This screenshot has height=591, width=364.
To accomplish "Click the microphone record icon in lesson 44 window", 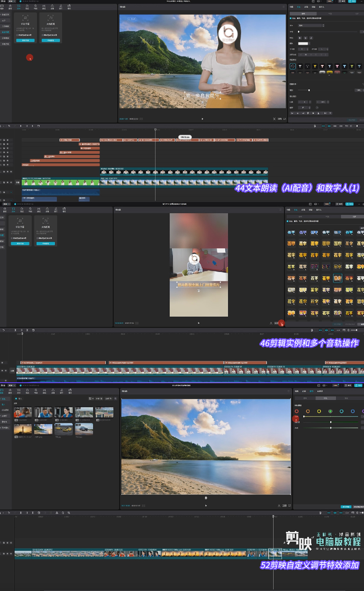I will (315, 126).
